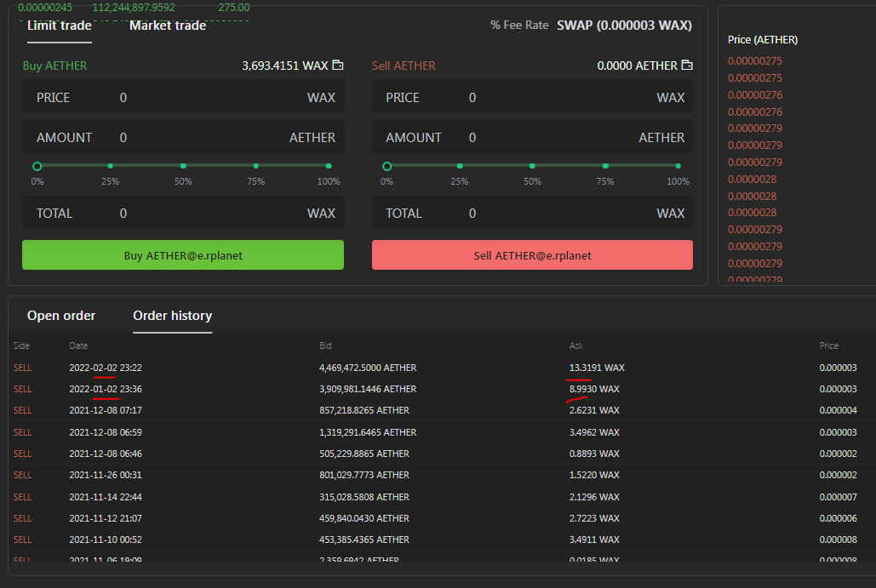Focus the sell AMOUNT input field
876x588 pixels.
pyautogui.click(x=532, y=137)
